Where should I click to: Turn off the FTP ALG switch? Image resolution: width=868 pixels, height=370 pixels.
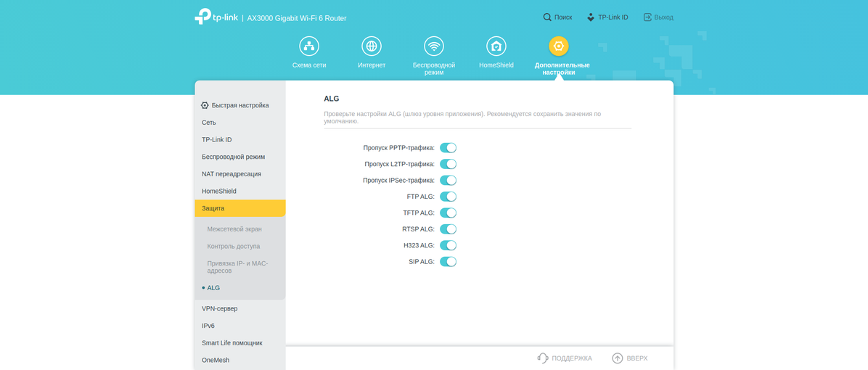click(448, 197)
